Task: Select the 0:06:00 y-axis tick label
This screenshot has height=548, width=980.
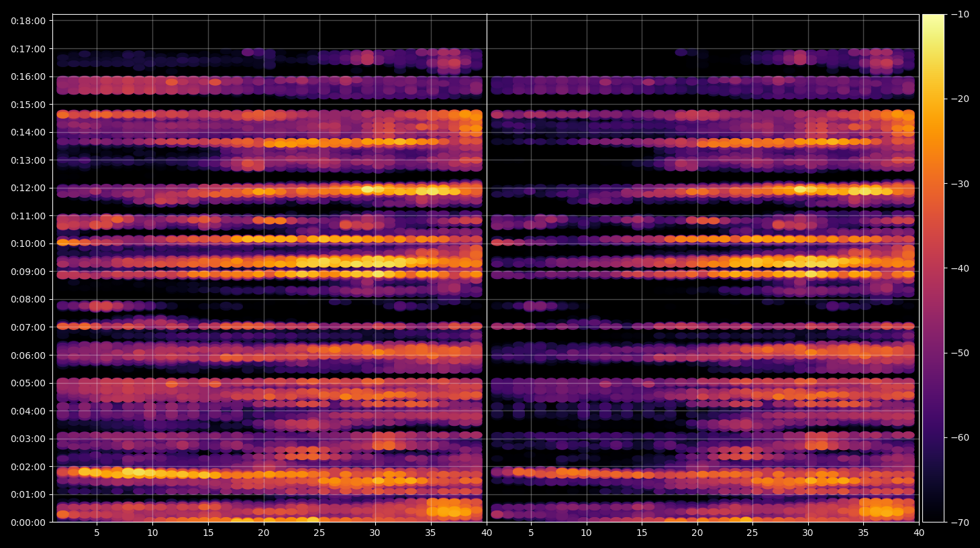Action: tap(28, 355)
